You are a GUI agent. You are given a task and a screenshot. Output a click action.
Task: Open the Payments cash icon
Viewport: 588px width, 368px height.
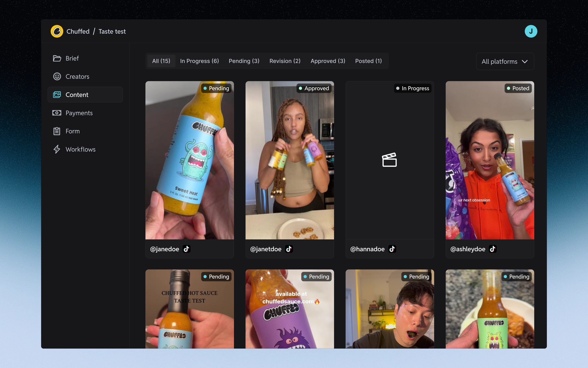click(x=57, y=113)
